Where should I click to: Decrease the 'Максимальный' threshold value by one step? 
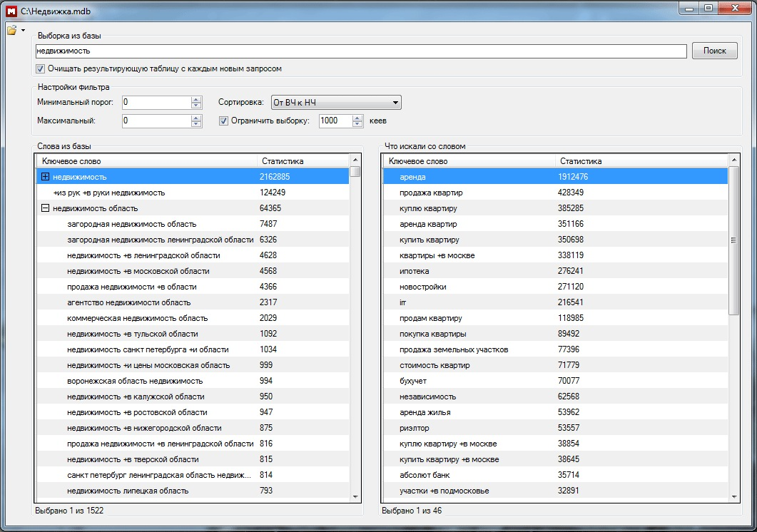pyautogui.click(x=197, y=125)
